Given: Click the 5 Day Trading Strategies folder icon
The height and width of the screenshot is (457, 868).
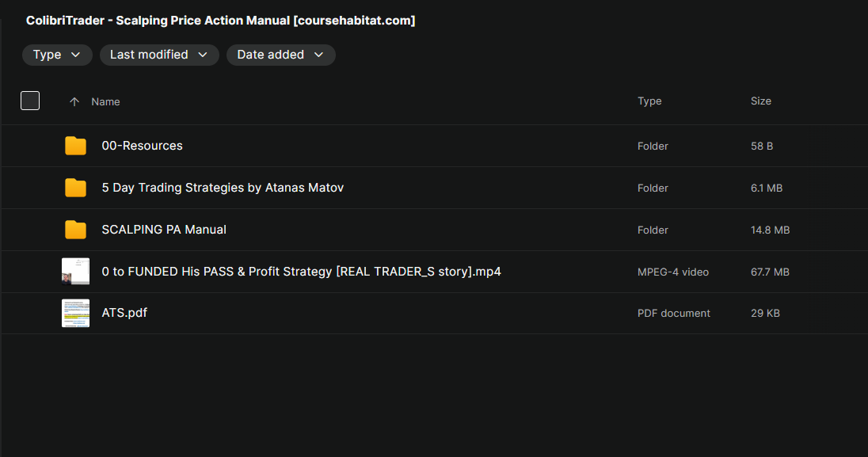Looking at the screenshot, I should 75,188.
